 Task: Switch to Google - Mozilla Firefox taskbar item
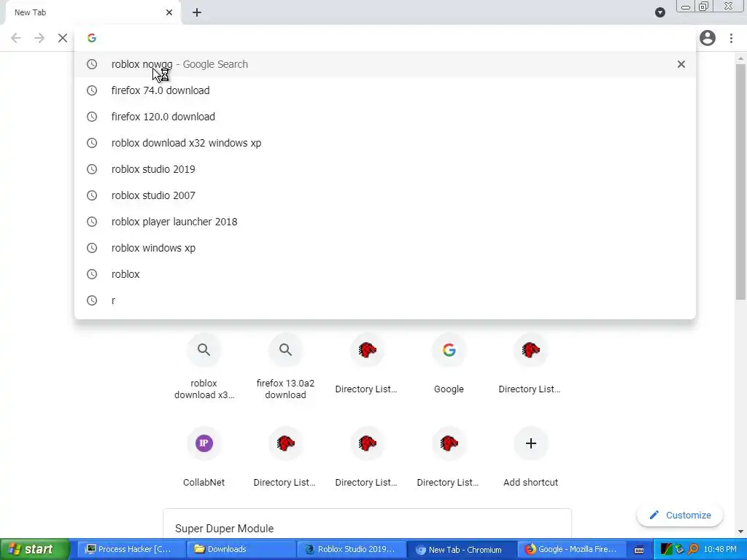571,549
